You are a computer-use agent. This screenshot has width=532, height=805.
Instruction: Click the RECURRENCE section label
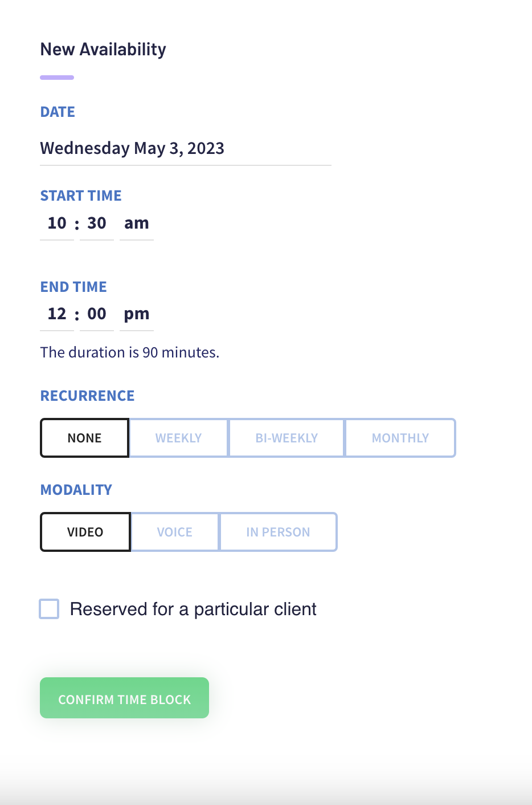point(87,395)
